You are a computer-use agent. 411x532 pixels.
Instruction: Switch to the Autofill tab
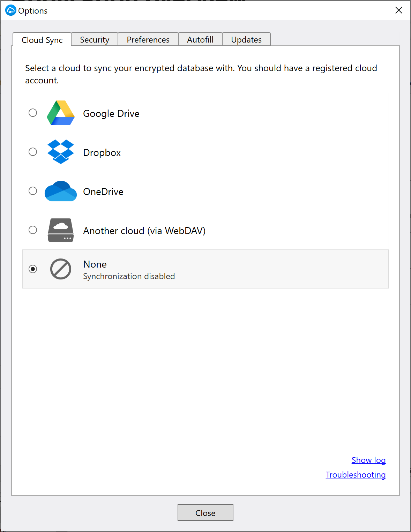click(200, 40)
